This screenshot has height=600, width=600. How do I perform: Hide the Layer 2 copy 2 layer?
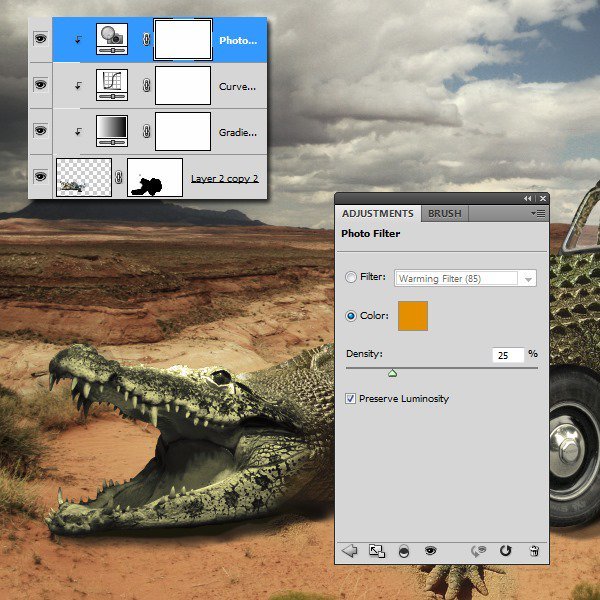[41, 176]
